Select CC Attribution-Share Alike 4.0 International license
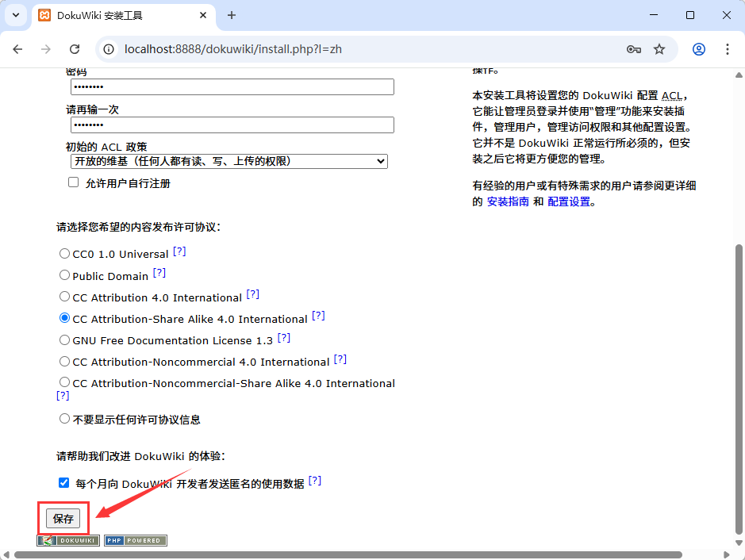 coord(64,318)
